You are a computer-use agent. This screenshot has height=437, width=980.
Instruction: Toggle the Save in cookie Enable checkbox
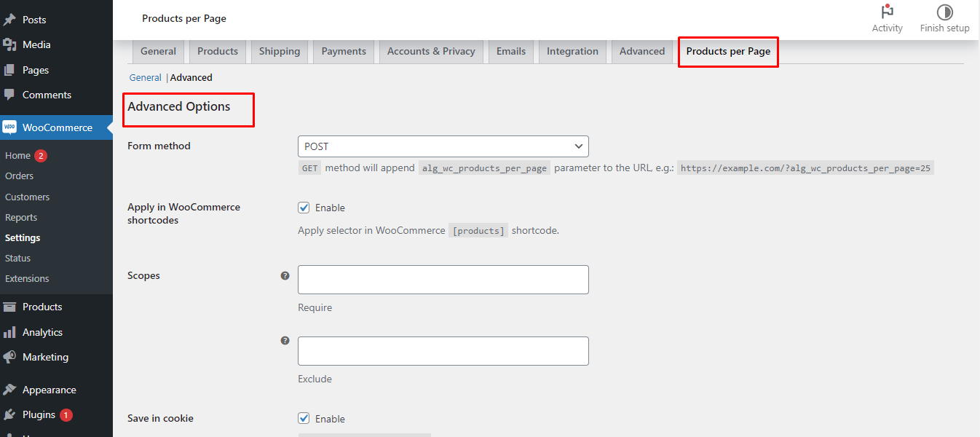[x=304, y=418]
